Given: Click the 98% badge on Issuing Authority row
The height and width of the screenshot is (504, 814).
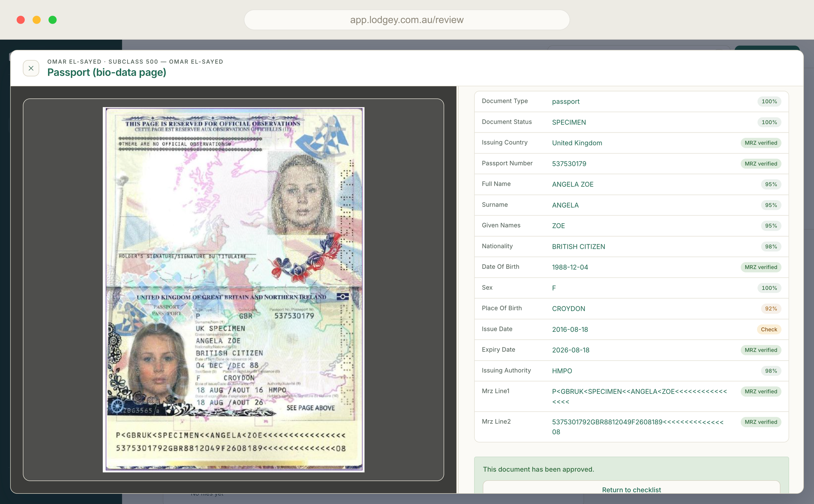Looking at the screenshot, I should click(771, 370).
